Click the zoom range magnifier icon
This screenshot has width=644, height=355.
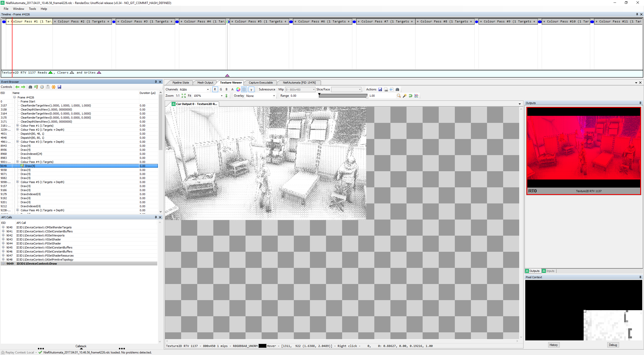398,96
